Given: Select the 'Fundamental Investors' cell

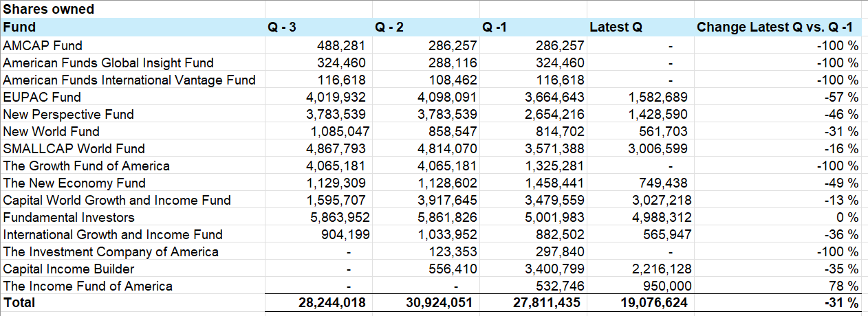Looking at the screenshot, I should 133,217.
